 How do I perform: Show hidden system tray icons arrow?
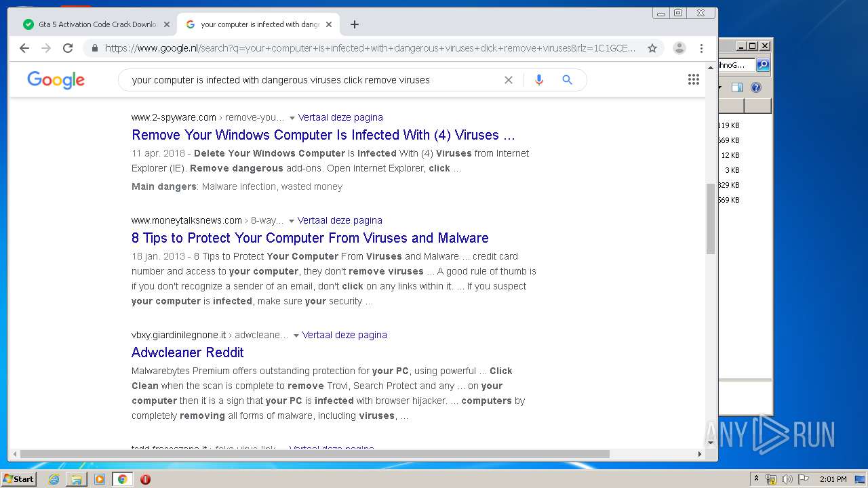pos(757,479)
